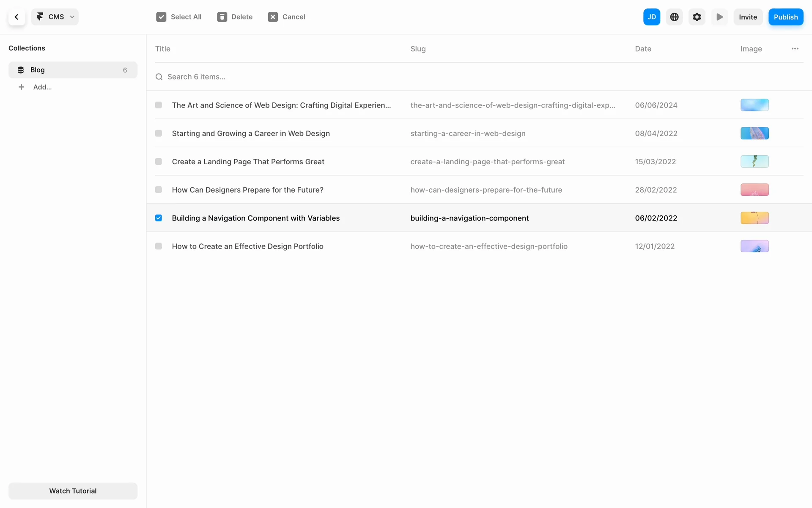This screenshot has height=508, width=812.
Task: Open site settings gear icon
Action: pos(697,17)
